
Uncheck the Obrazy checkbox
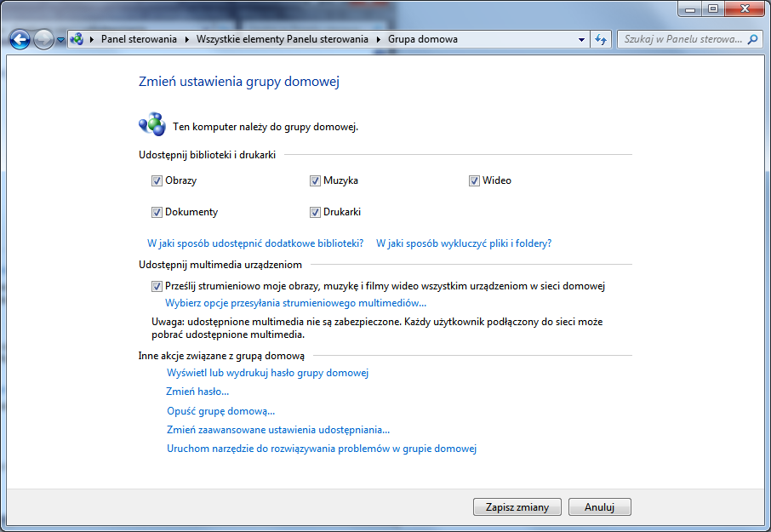[x=157, y=181]
